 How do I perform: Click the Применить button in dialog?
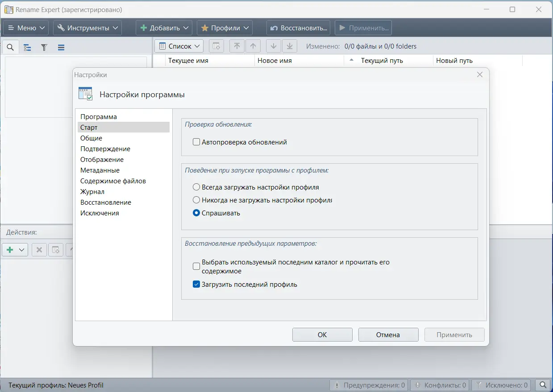pyautogui.click(x=454, y=335)
